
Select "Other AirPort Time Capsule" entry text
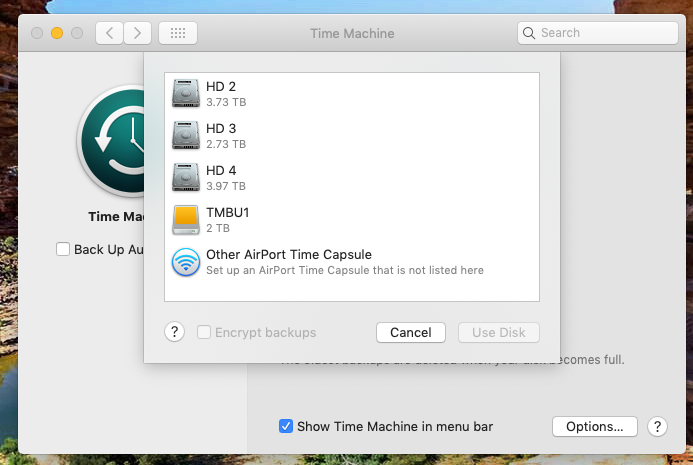(x=289, y=255)
